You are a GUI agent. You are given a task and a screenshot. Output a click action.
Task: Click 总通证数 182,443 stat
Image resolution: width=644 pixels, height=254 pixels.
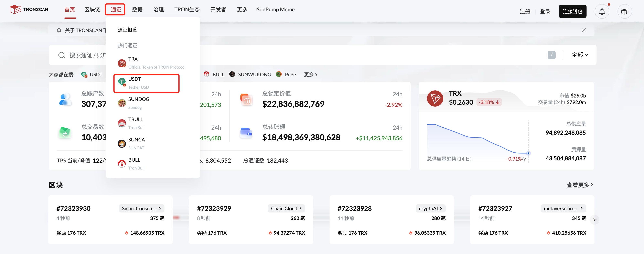pos(266,161)
